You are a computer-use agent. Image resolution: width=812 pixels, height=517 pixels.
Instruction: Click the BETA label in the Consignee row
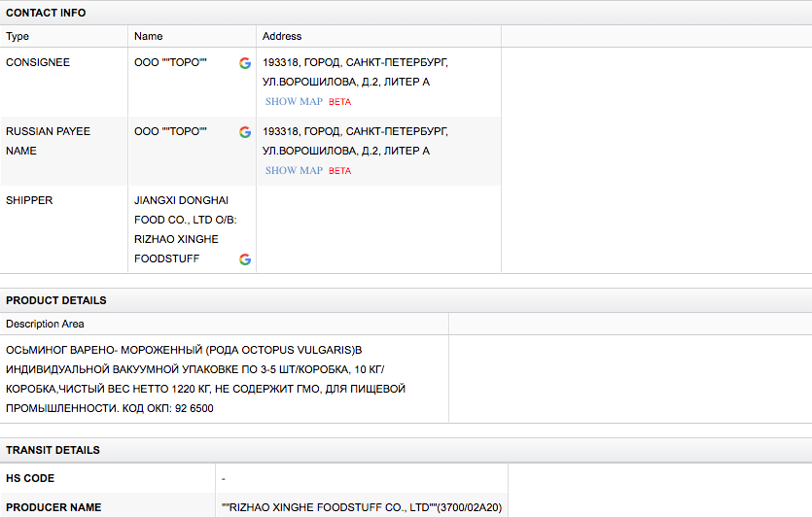coord(340,102)
